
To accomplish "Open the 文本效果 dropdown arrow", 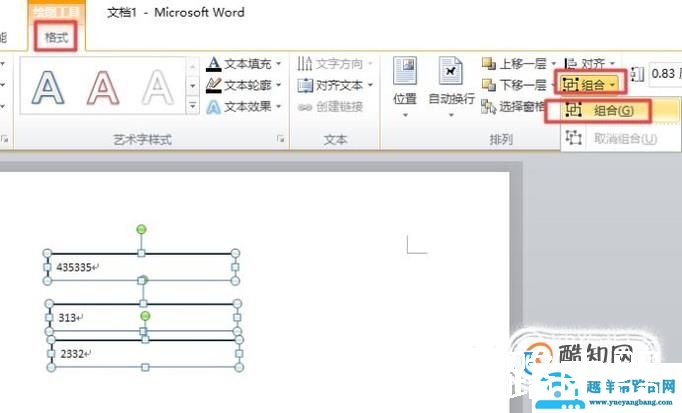I will (x=278, y=107).
